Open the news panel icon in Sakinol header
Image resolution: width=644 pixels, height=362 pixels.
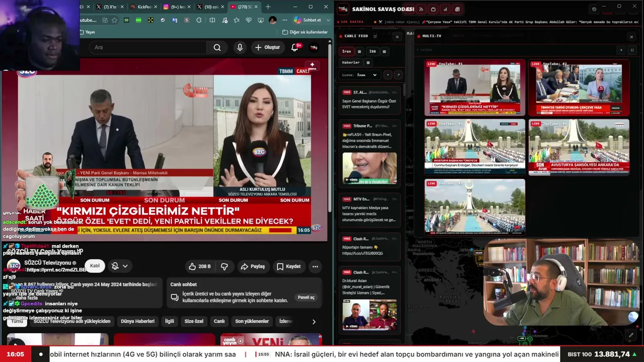pos(457,9)
